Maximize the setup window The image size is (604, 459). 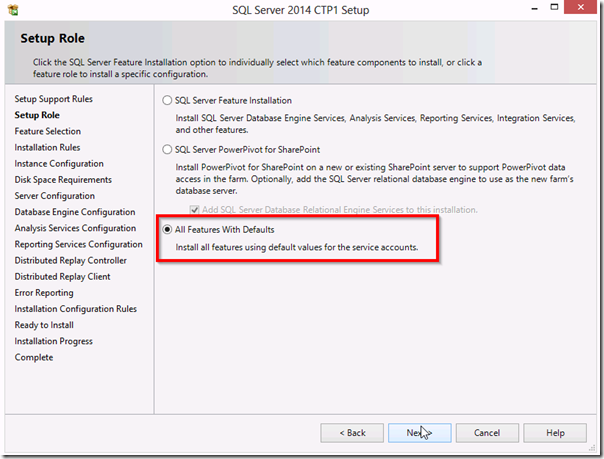point(554,7)
